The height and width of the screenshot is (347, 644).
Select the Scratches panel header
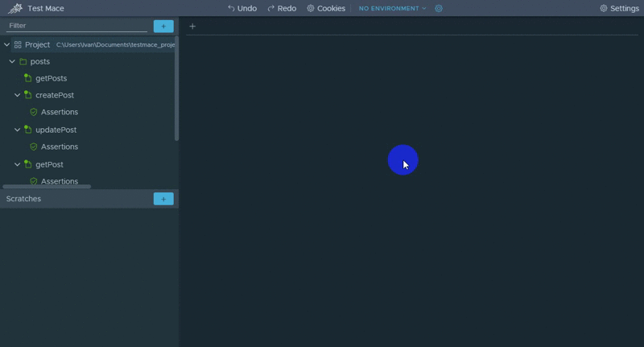tap(89, 199)
